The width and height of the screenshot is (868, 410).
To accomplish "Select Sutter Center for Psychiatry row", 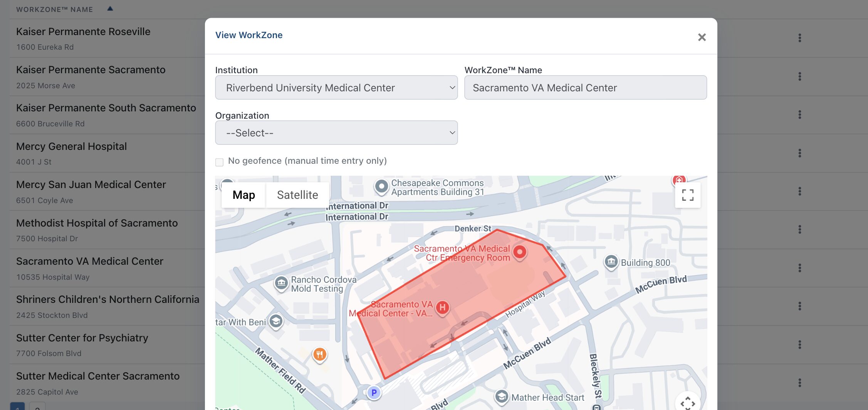I will (82, 338).
